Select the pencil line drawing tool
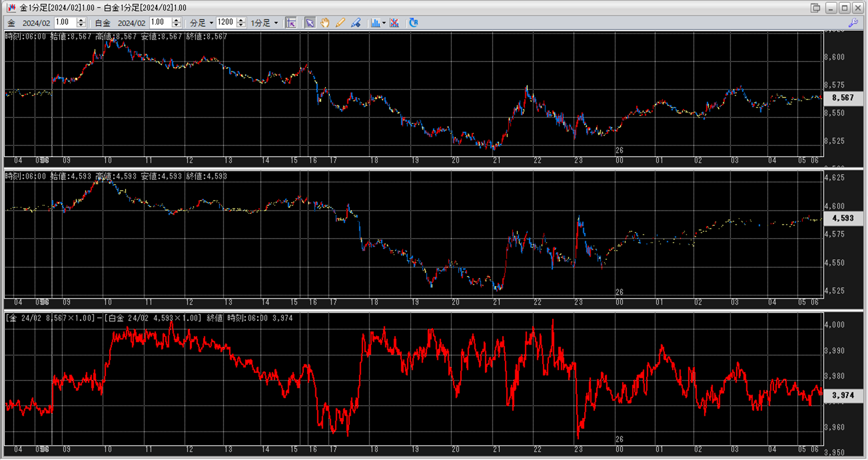Image resolution: width=868 pixels, height=460 pixels. point(340,23)
